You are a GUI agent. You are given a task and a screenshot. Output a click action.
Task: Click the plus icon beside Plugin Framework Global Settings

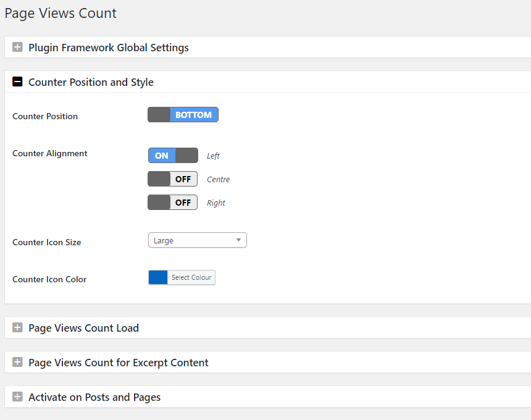(x=17, y=48)
